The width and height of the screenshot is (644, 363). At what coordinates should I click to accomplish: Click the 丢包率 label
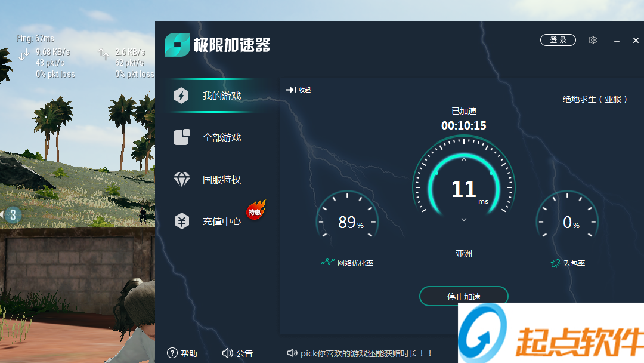click(574, 263)
